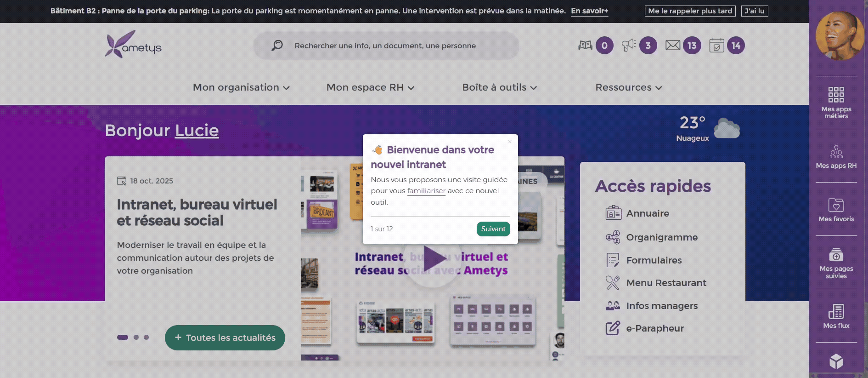Click the newspaper icon with 0 badge
Viewport: 868px width, 378px height.
point(585,46)
